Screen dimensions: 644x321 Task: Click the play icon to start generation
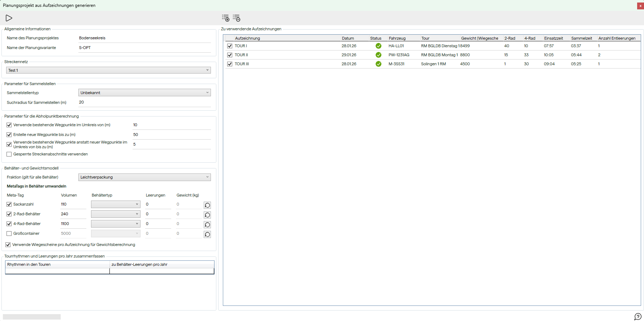[9, 18]
